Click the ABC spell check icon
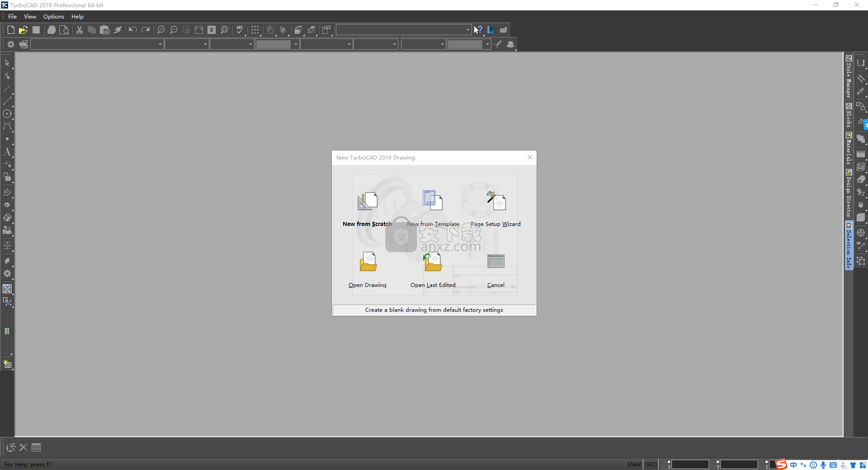The image size is (868, 470). 240,30
